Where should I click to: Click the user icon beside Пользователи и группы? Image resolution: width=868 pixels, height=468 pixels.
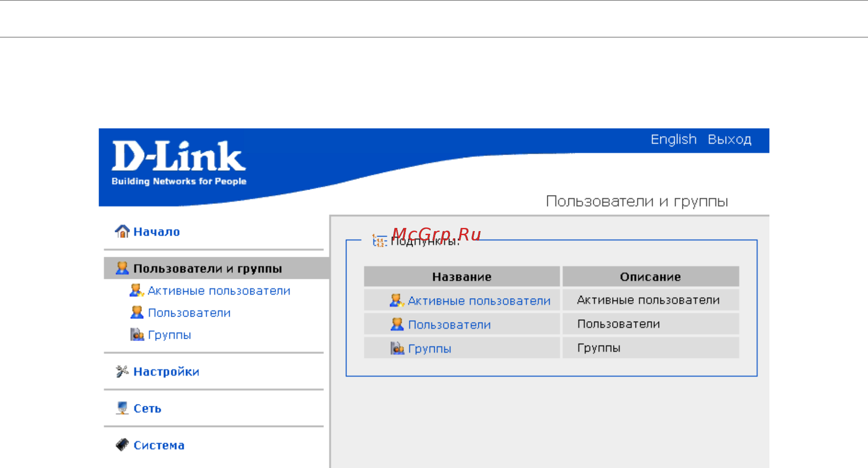[122, 268]
